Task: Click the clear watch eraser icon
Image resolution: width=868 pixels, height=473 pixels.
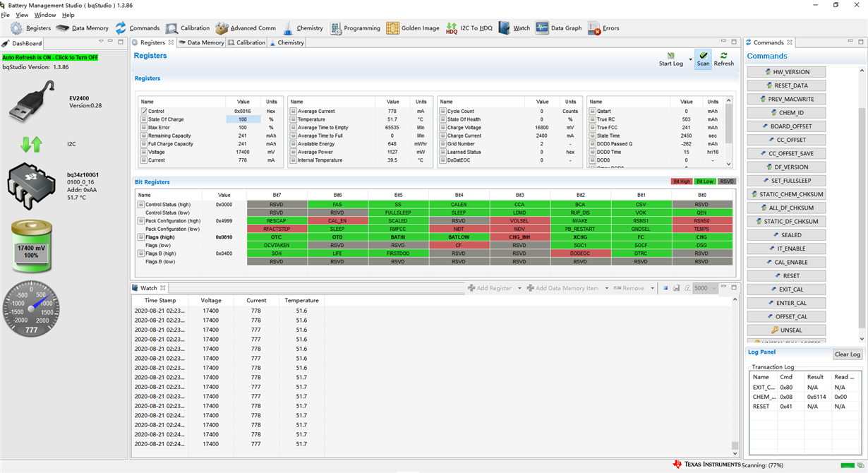Action: pos(687,288)
